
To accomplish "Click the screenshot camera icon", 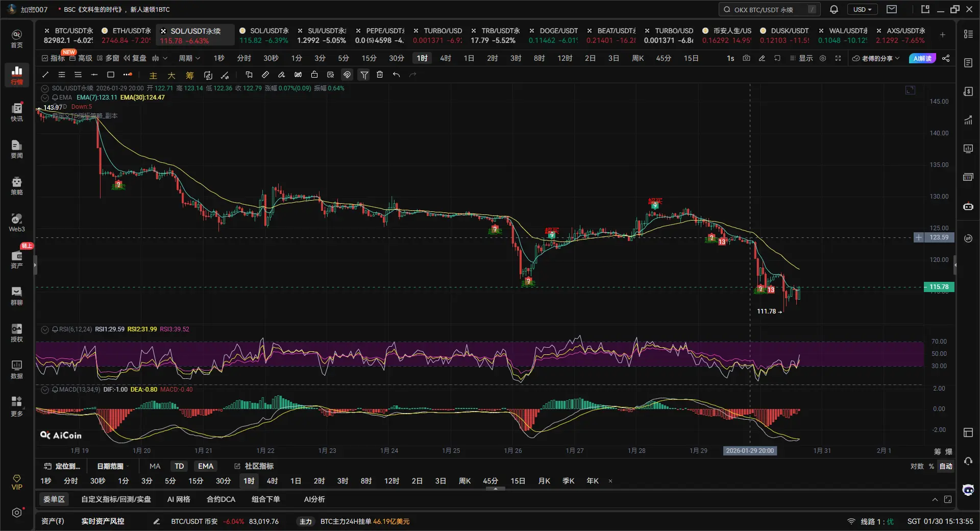I will click(x=746, y=58).
